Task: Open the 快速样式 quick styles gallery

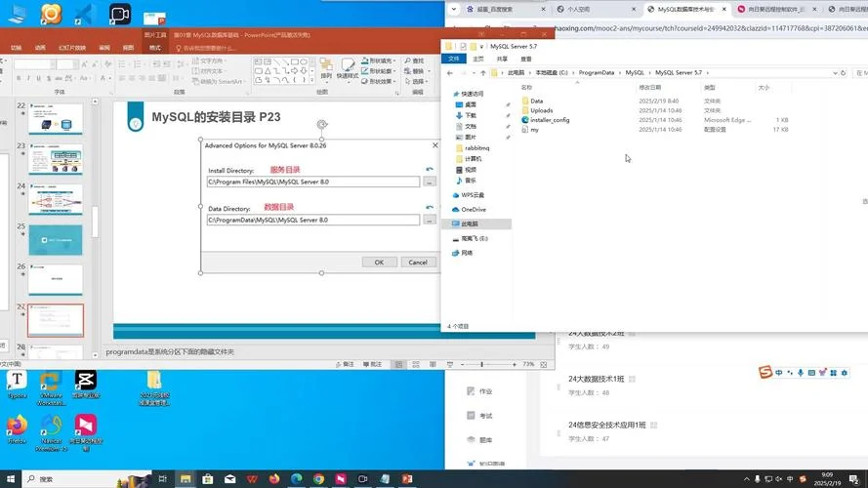Action: 347,68
